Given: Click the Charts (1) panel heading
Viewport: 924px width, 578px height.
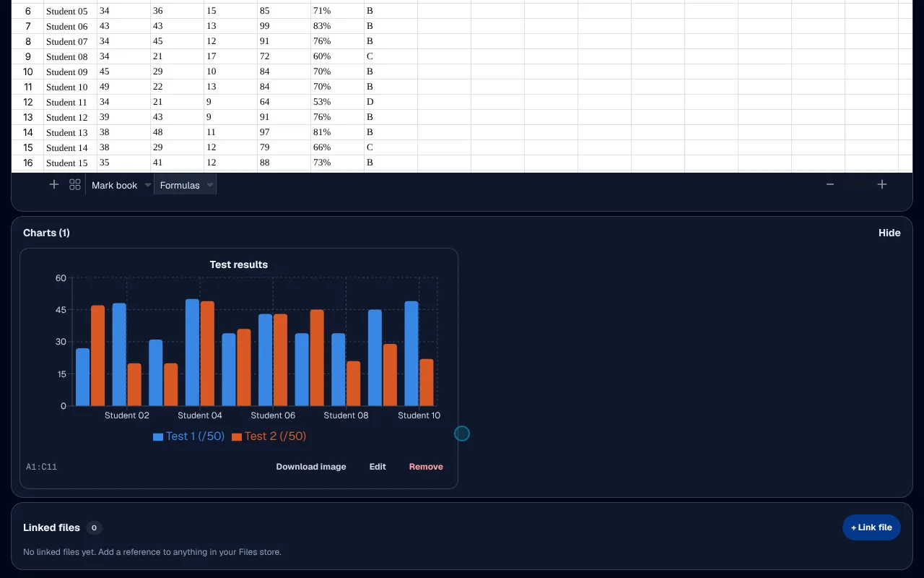Looking at the screenshot, I should click(46, 233).
